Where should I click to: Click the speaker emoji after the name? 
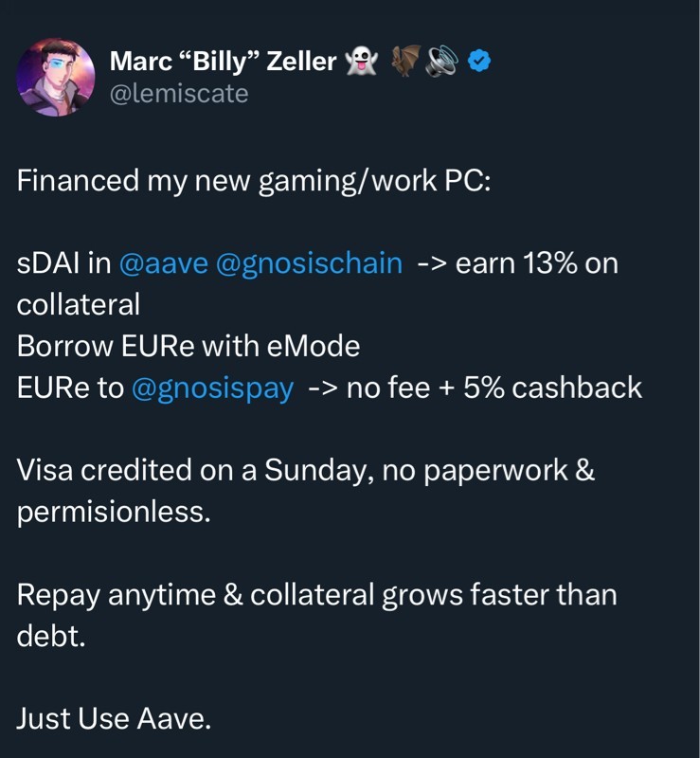tap(440, 62)
